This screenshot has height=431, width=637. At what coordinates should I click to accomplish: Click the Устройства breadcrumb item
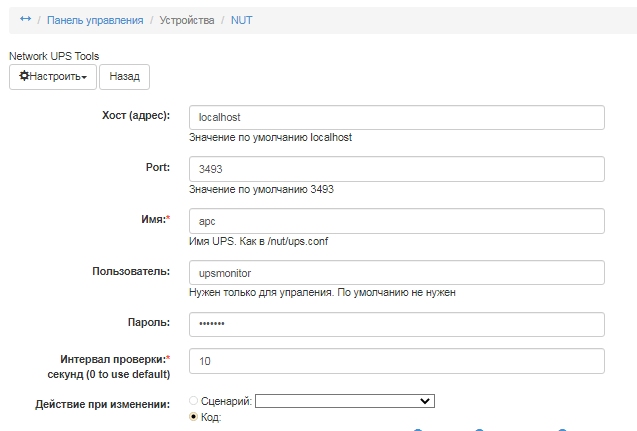[186, 19]
